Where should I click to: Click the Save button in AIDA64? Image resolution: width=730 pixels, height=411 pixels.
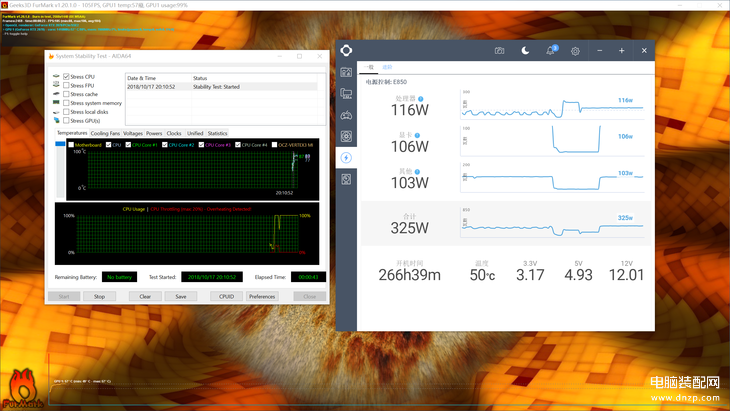click(181, 296)
